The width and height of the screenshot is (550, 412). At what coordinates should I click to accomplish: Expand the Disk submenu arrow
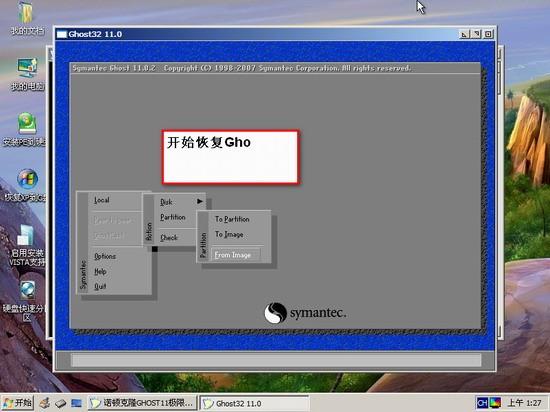[200, 201]
